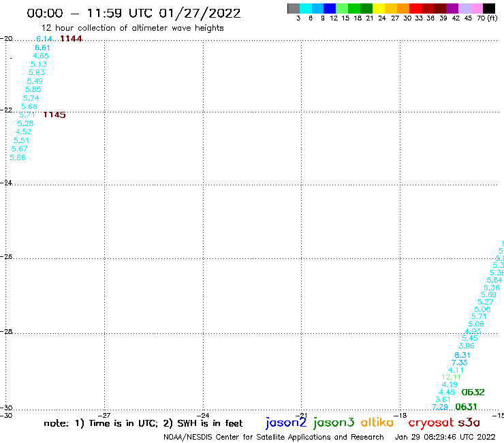Viewport: 504px width, 443px height.
Task: Click the -18 longitude axis label
Action: [400, 415]
